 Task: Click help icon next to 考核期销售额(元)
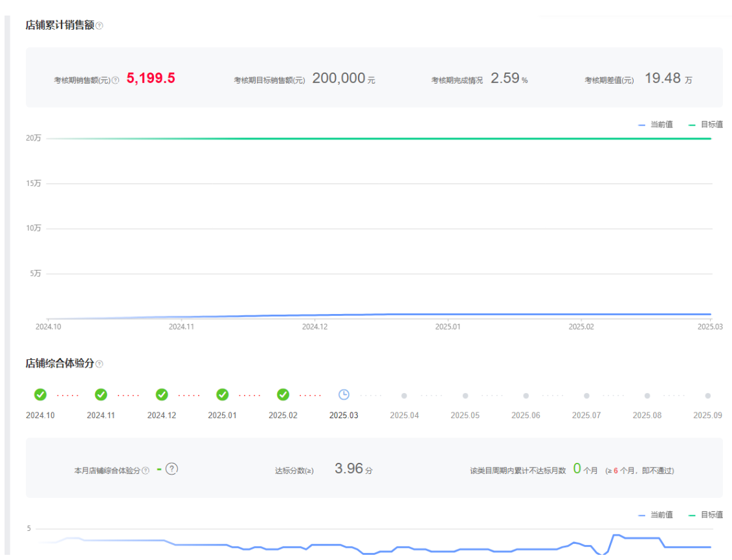click(115, 80)
